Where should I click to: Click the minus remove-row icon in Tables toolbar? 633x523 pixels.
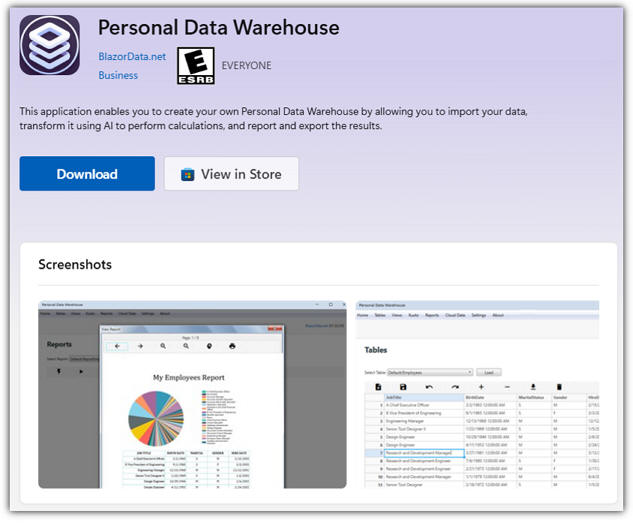tap(507, 387)
